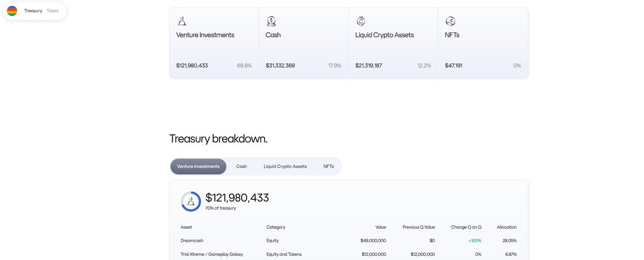Screen dimensions: 644x260
Task: Click the colorful striped logo icon
Action: pos(12,11)
